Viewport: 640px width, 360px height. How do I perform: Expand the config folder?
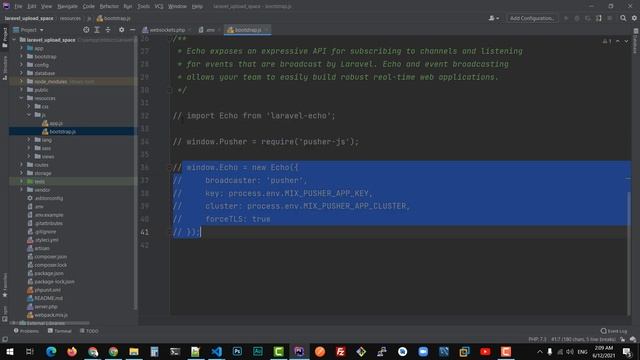(x=21, y=65)
